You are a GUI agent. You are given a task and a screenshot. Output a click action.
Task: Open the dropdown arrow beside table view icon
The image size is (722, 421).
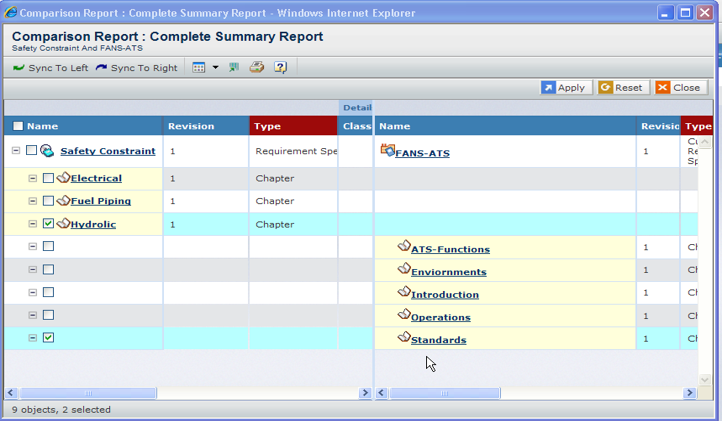(215, 68)
